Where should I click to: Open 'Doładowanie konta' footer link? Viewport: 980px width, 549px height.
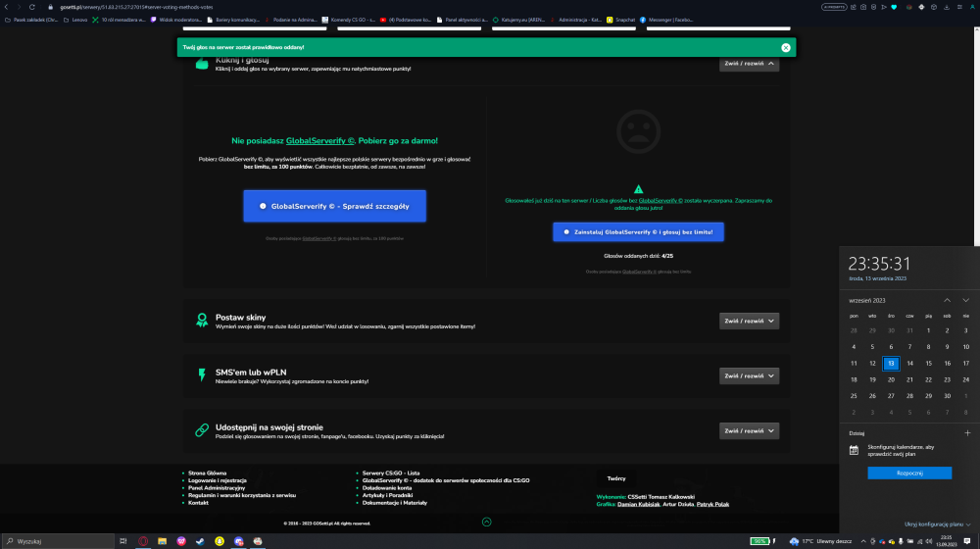[387, 487]
